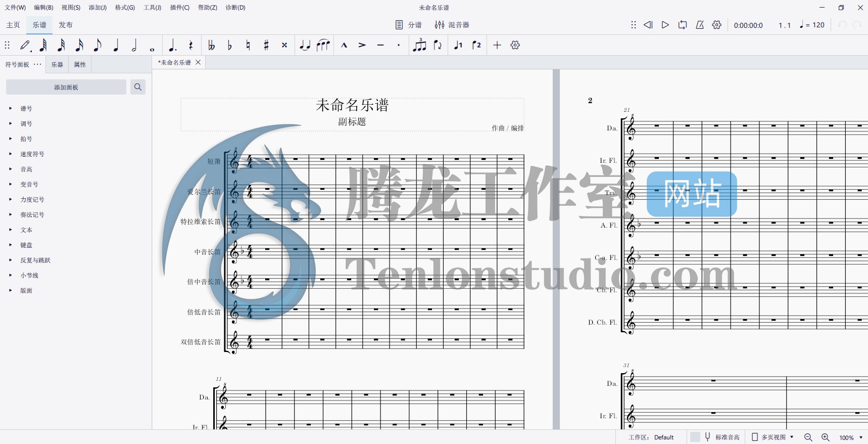The image size is (868, 444).
Task: Select the 32nd note duration
Action: pyautogui.click(x=62, y=46)
